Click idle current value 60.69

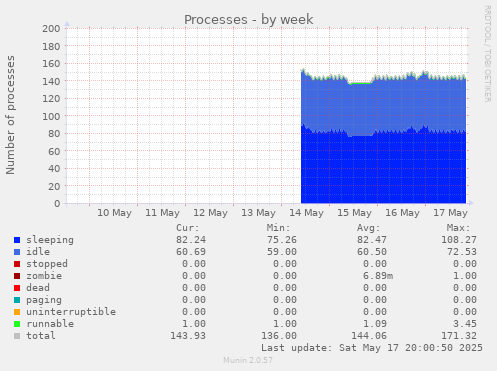(191, 252)
